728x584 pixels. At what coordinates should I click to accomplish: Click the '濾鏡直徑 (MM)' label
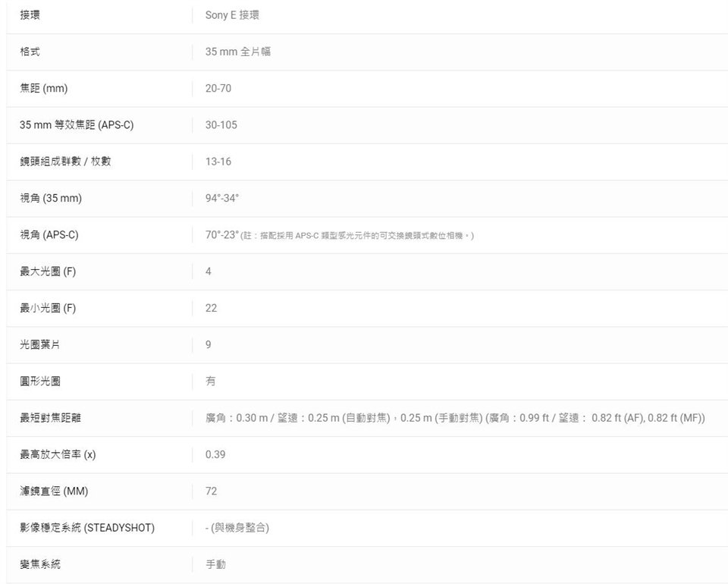click(x=54, y=491)
